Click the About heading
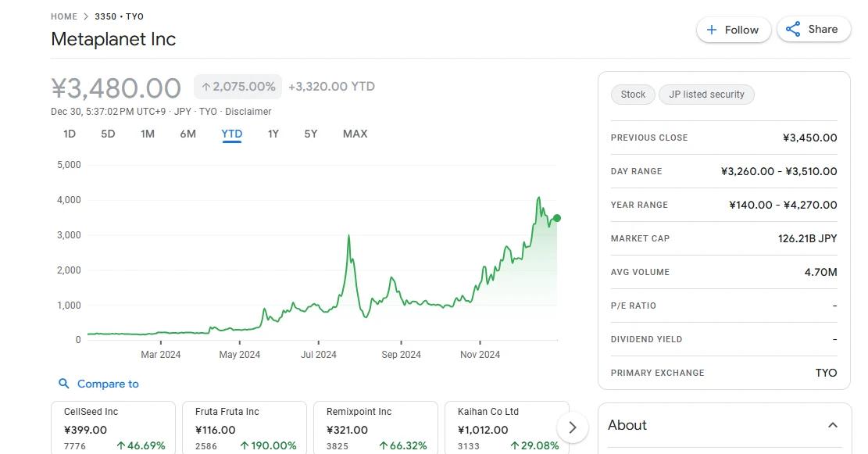Viewport: 868px width, 454px height. coord(627,425)
